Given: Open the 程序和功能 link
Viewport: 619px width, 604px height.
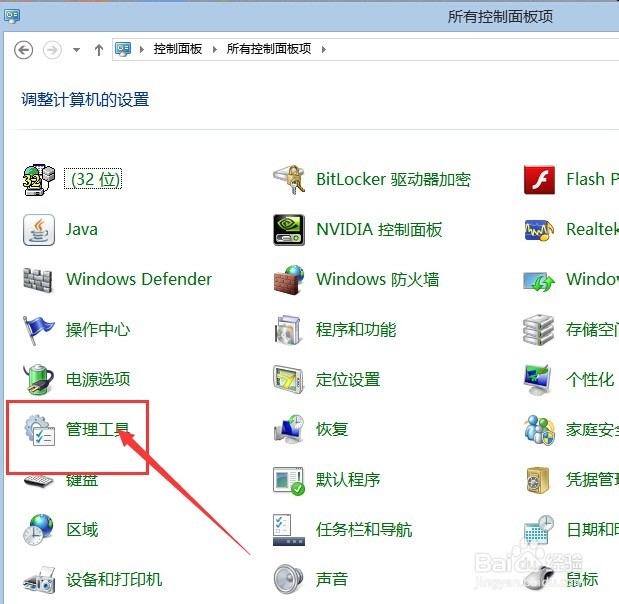Looking at the screenshot, I should [356, 329].
